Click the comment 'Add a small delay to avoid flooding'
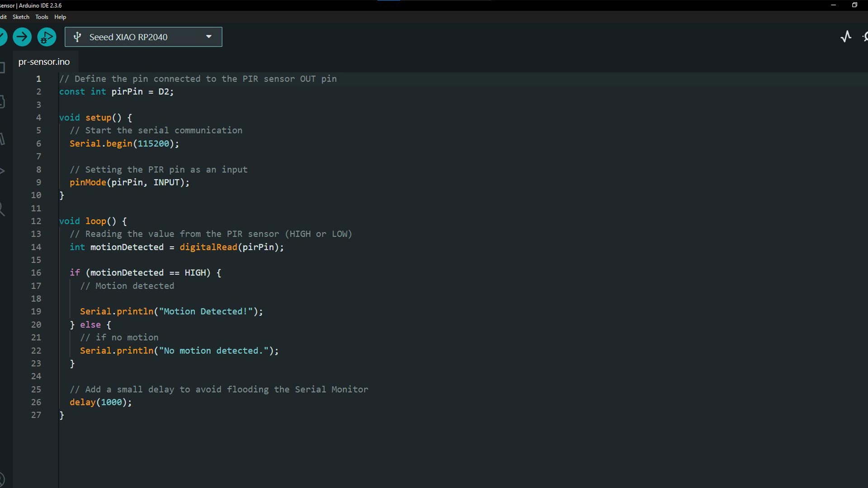The height and width of the screenshot is (488, 868). coord(177,389)
